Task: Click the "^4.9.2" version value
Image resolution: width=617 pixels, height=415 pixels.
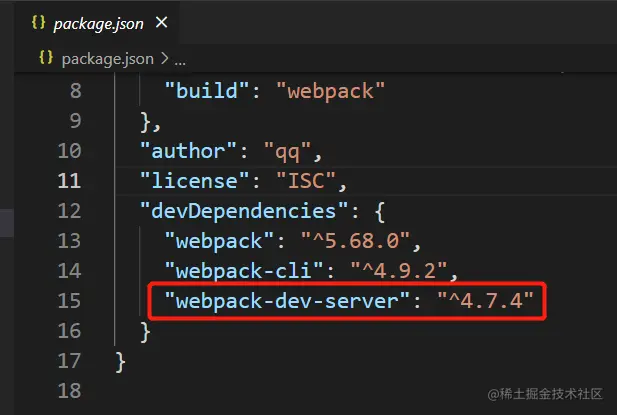Action: [399, 271]
